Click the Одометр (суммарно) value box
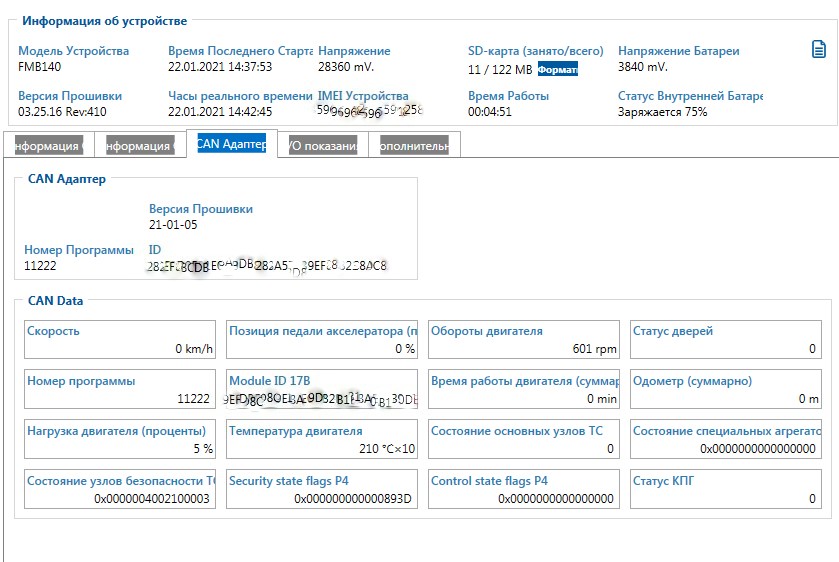 (x=726, y=389)
